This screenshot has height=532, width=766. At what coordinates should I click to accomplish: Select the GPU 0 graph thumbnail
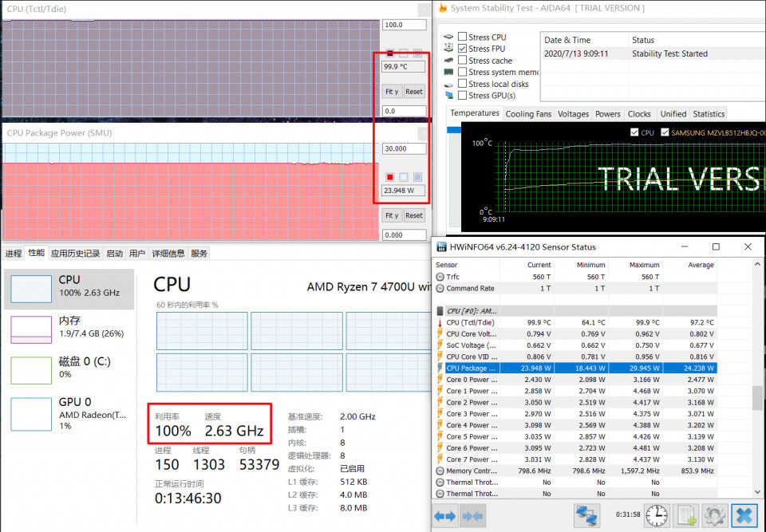[31, 414]
